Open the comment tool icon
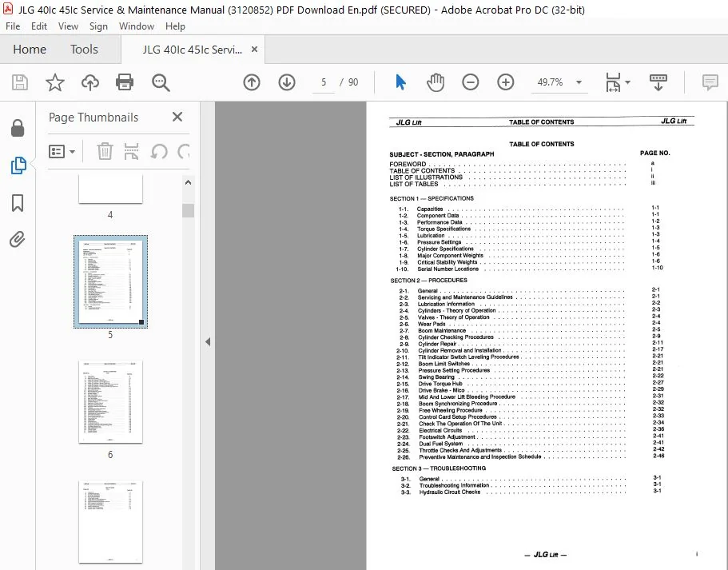This screenshot has width=728, height=570. pyautogui.click(x=710, y=82)
